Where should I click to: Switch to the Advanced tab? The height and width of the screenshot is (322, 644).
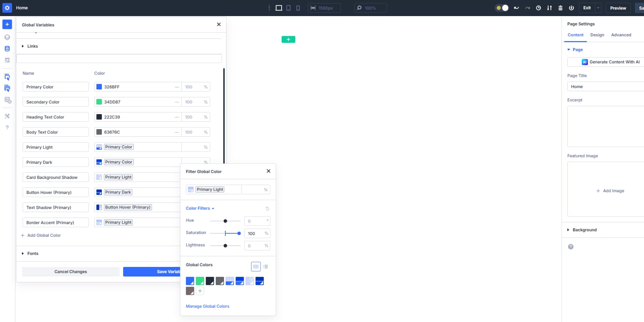(621, 35)
